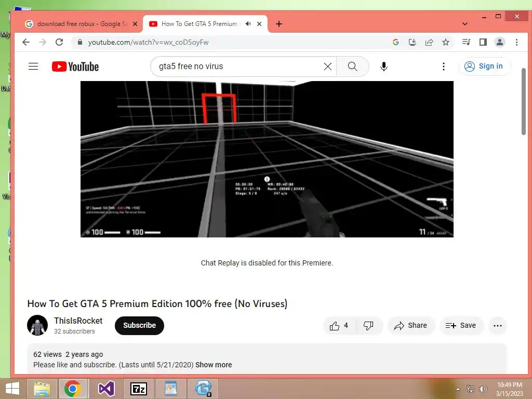
Task: Open the network tray icon
Action: point(471,389)
